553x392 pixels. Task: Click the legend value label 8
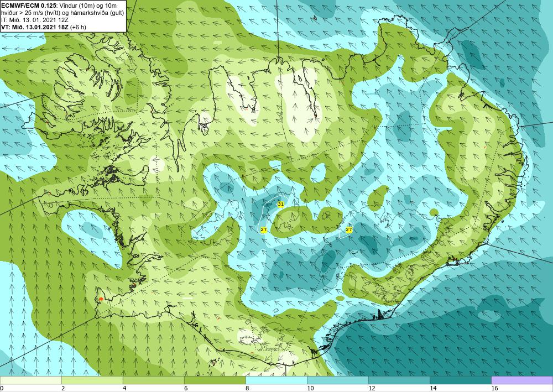pyautogui.click(x=247, y=388)
